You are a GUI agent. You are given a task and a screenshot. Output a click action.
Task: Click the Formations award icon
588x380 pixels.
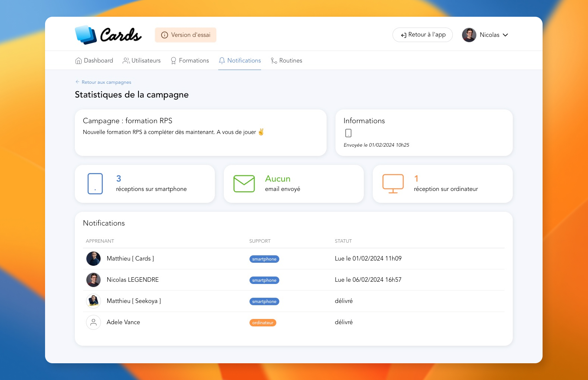tap(174, 61)
